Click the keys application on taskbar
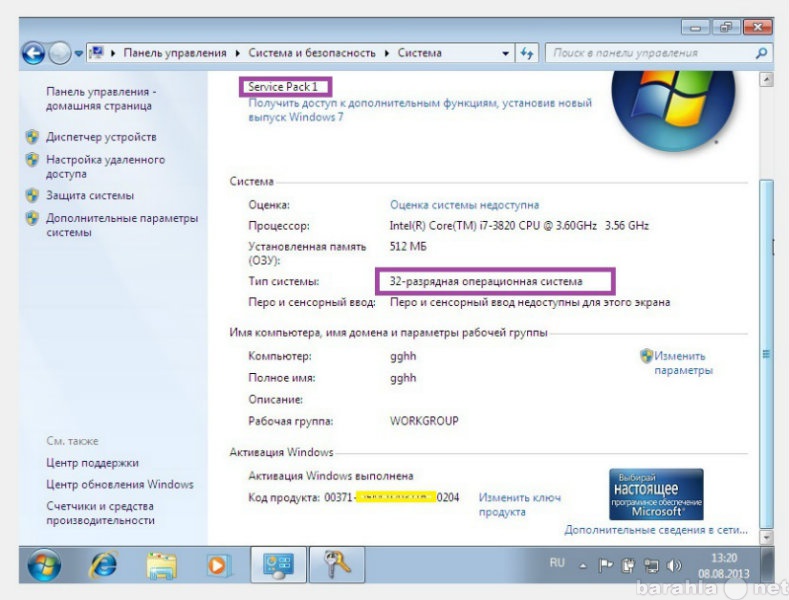Screen dimensions: 789x600 [x=337, y=565]
